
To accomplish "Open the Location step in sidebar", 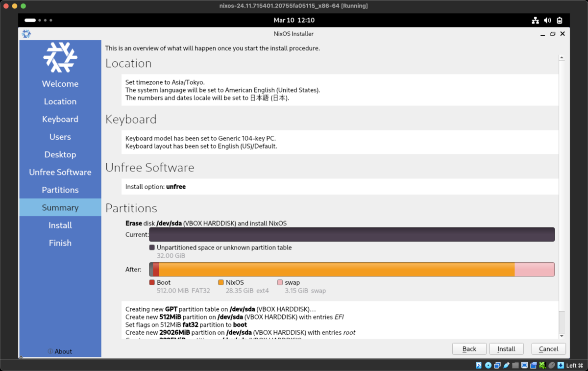I will 60,101.
